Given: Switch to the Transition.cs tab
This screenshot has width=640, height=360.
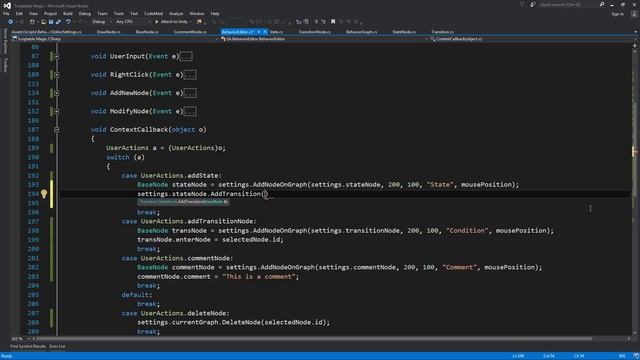Looking at the screenshot, I should [x=442, y=32].
